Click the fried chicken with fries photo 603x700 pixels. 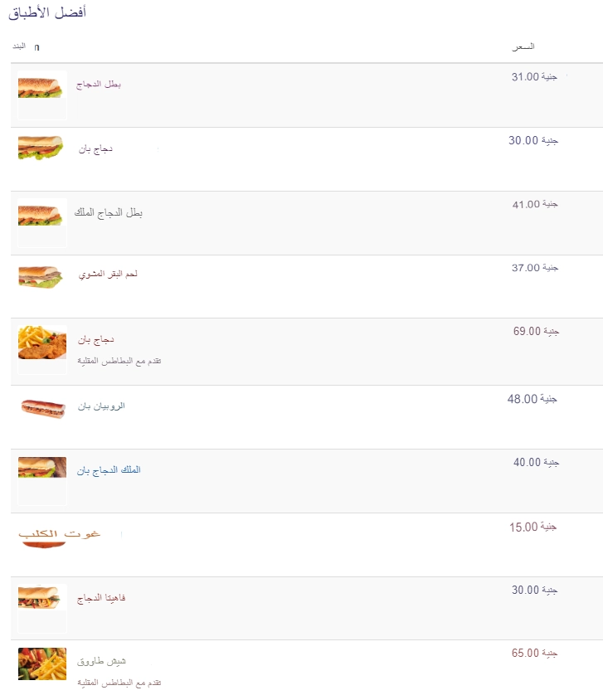point(42,343)
